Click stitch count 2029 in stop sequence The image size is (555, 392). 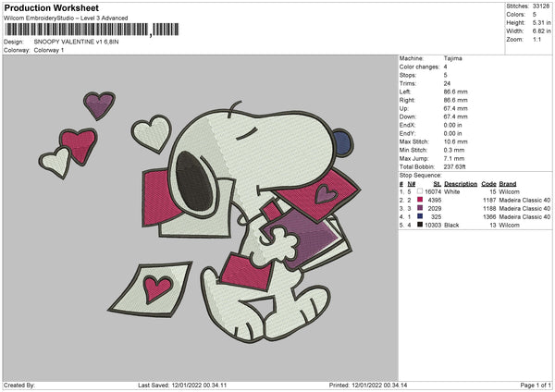click(435, 208)
